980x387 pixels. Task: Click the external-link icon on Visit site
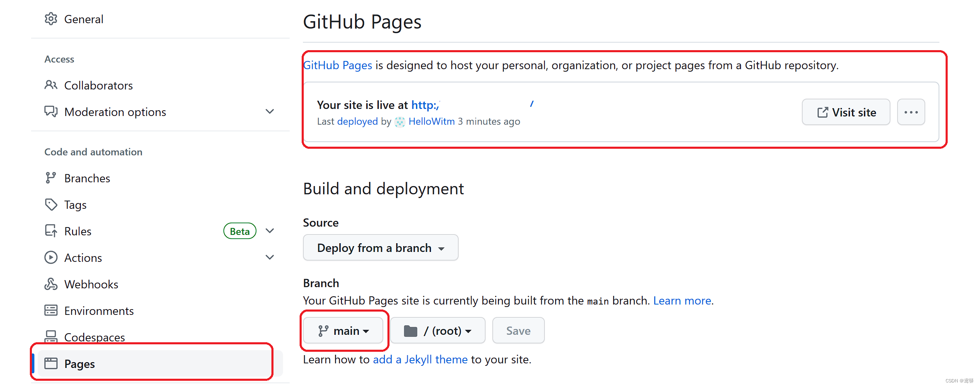pyautogui.click(x=823, y=112)
